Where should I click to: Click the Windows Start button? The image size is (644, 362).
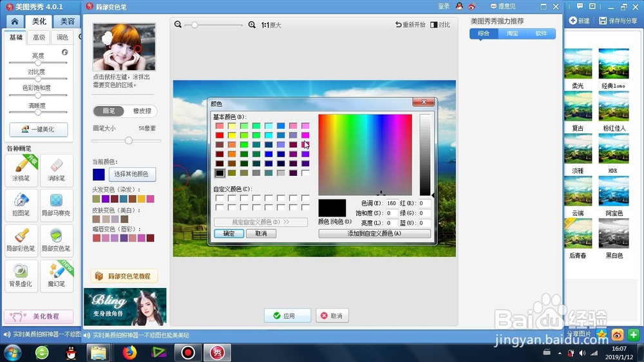pos(12,352)
